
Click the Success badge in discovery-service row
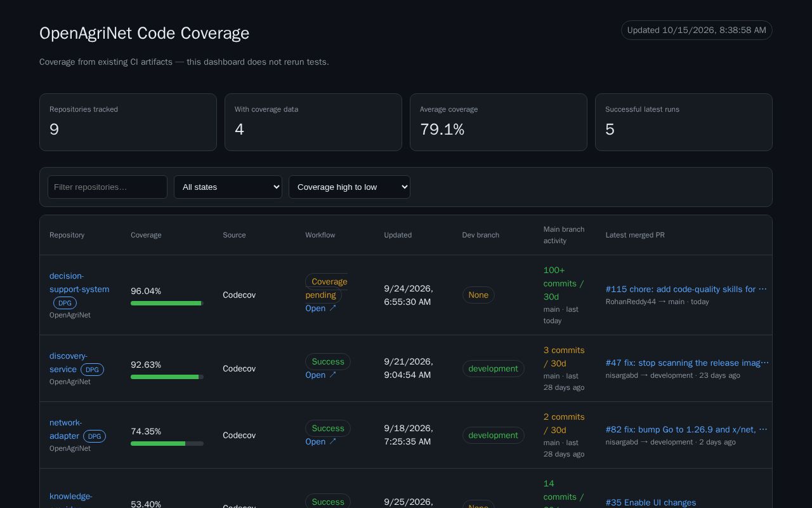(328, 361)
